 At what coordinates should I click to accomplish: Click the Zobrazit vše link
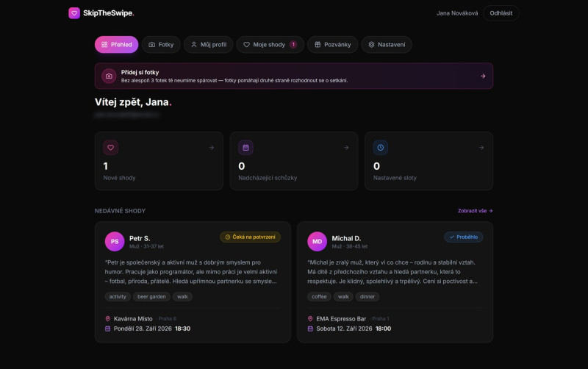pos(475,211)
